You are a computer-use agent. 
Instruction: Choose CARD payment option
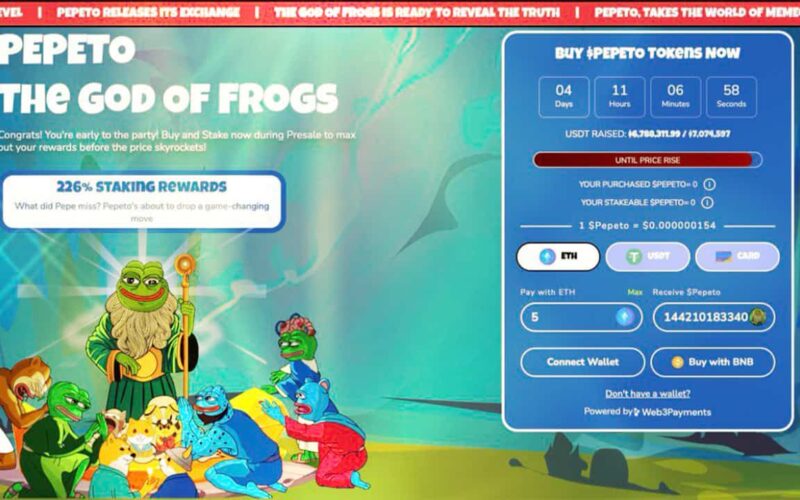tap(737, 256)
